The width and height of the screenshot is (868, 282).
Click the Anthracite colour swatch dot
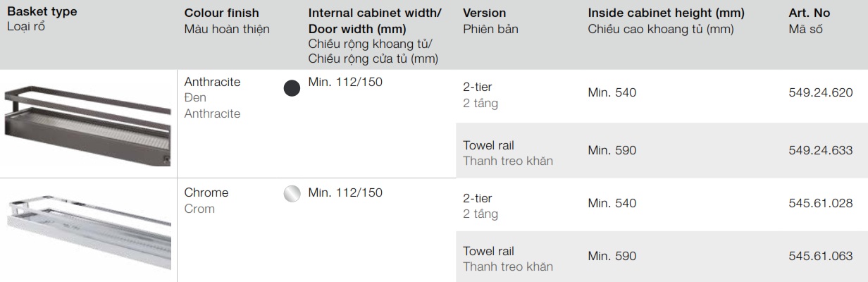coord(292,89)
